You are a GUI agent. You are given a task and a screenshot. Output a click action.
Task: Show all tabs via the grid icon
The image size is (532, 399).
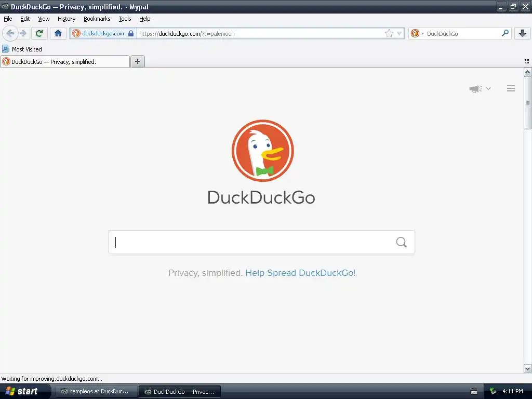527,61
